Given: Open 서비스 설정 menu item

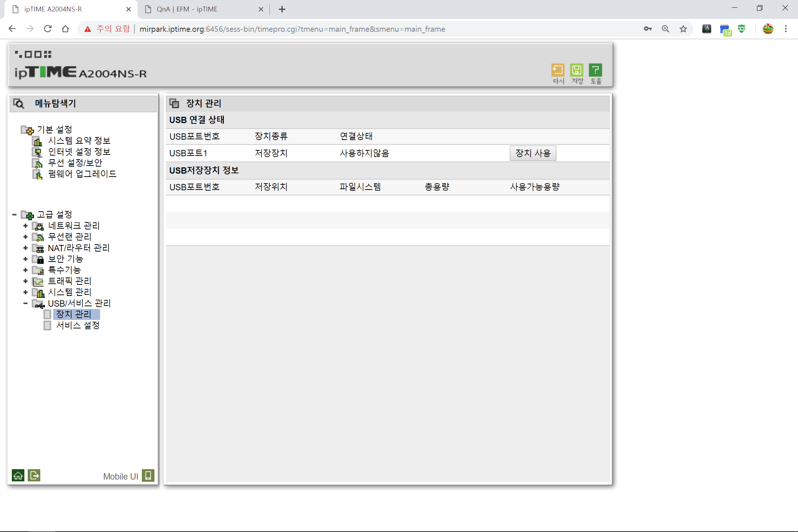Looking at the screenshot, I should click(x=78, y=325).
